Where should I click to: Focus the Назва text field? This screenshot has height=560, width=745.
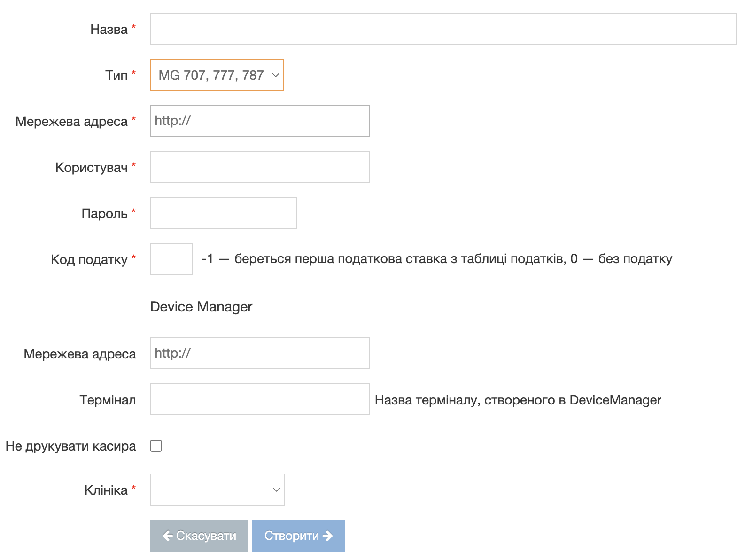(442, 29)
